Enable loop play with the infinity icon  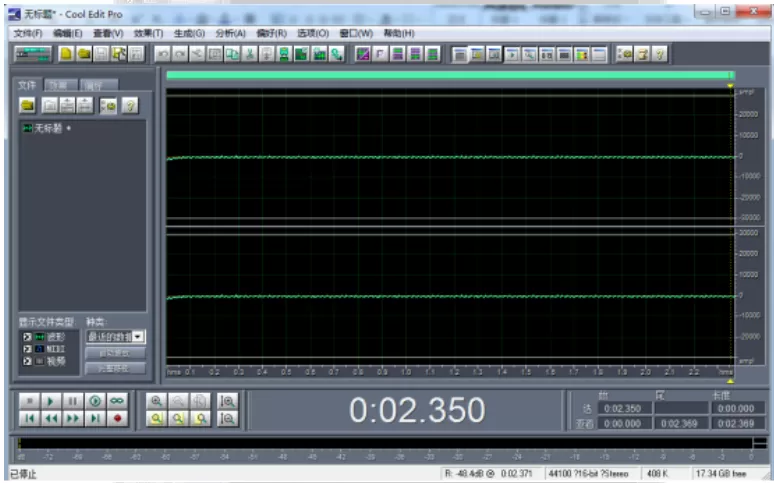point(117,401)
